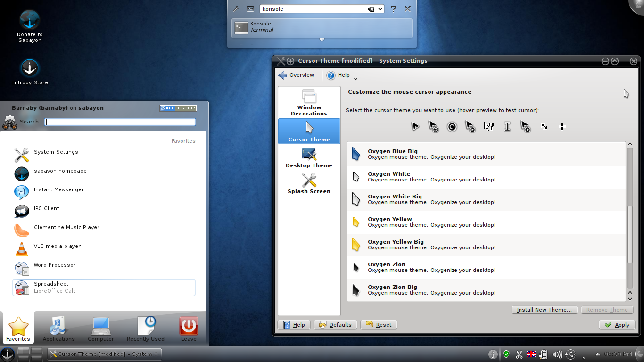Open Splash Screen settings module
Viewport: 644px width, 362px height.
point(309,183)
